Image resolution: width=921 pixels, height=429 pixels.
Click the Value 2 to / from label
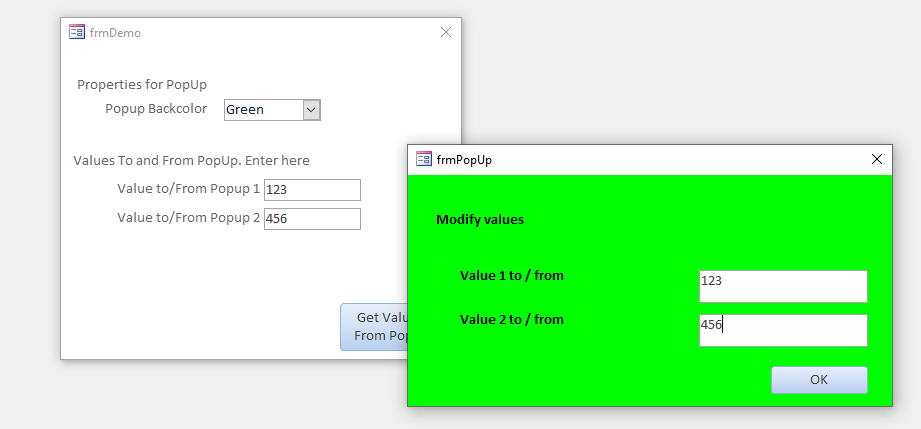tap(512, 320)
